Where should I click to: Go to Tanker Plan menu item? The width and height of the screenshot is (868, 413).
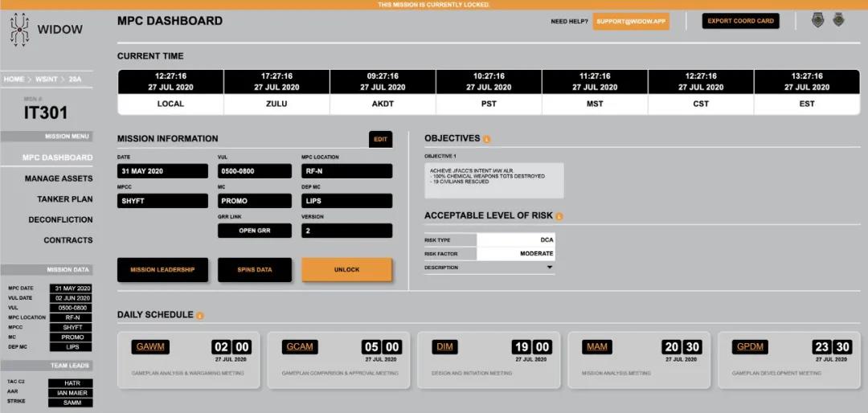pyautogui.click(x=64, y=199)
